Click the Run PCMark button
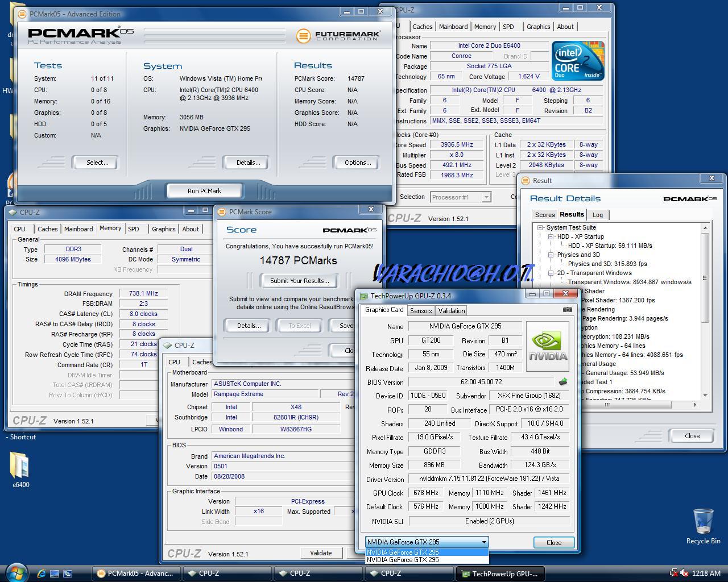Image resolution: width=728 pixels, height=582 pixels. [204, 191]
